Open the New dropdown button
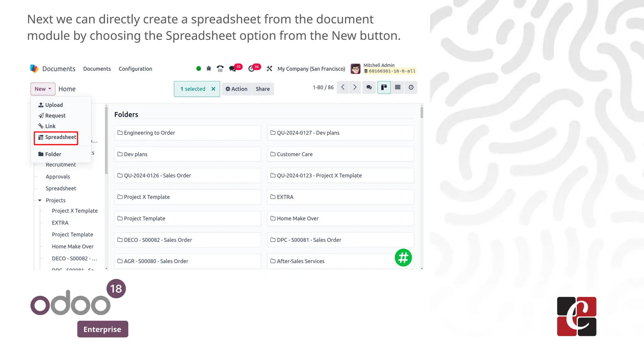This screenshot has width=644, height=362. click(x=43, y=89)
